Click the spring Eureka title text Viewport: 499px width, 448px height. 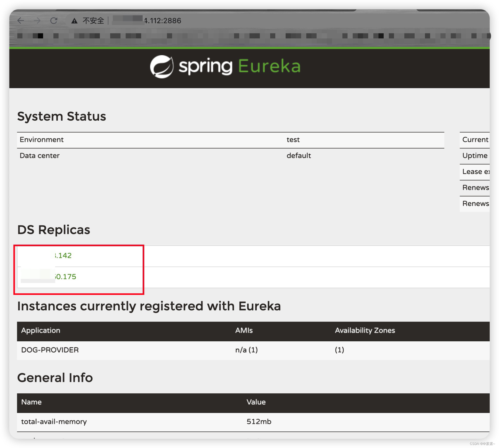[x=240, y=67]
